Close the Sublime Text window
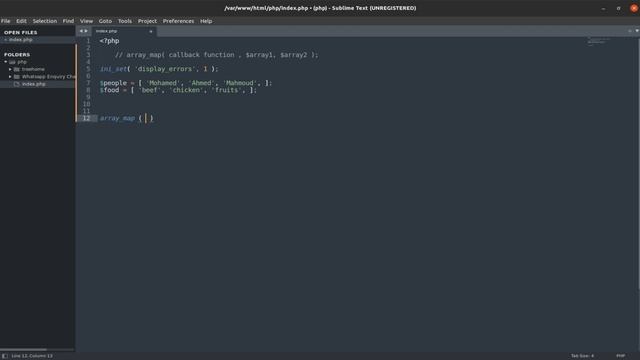This screenshot has width=640, height=360. (x=634, y=8)
